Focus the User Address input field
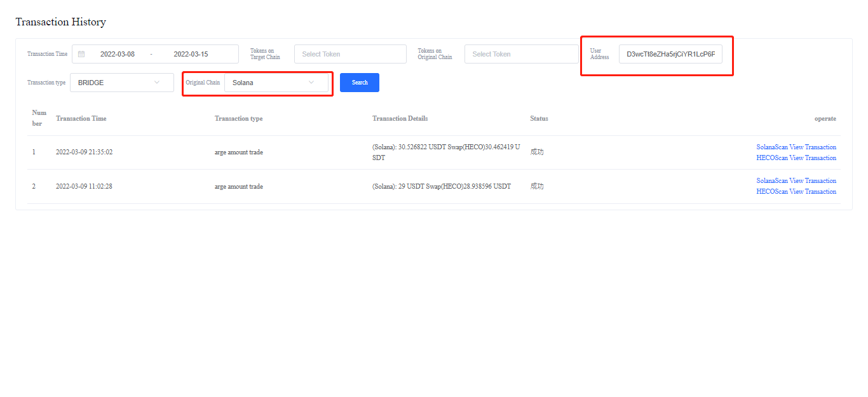Screen dimensions: 868x397 (x=670, y=54)
